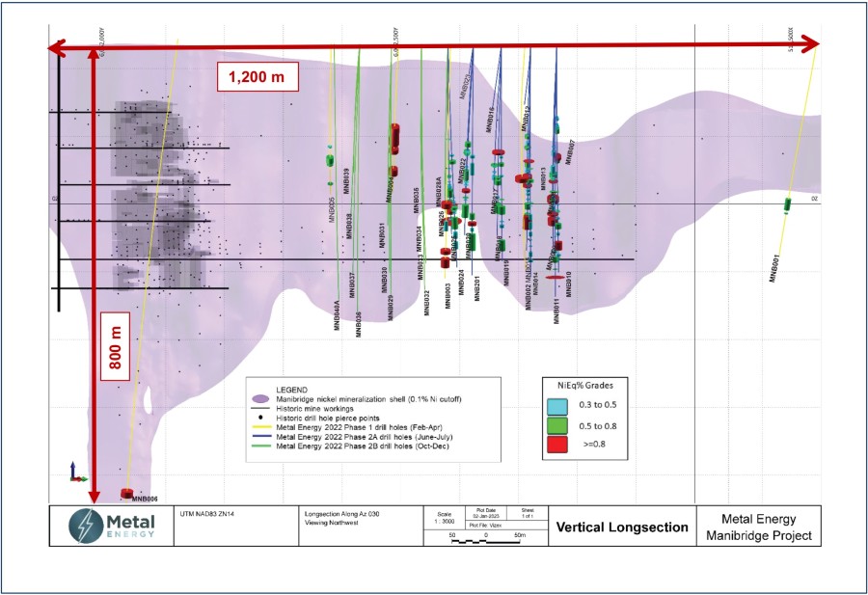Click the green Phase 2B drill holes legend line
The image size is (868, 595).
click(260, 446)
